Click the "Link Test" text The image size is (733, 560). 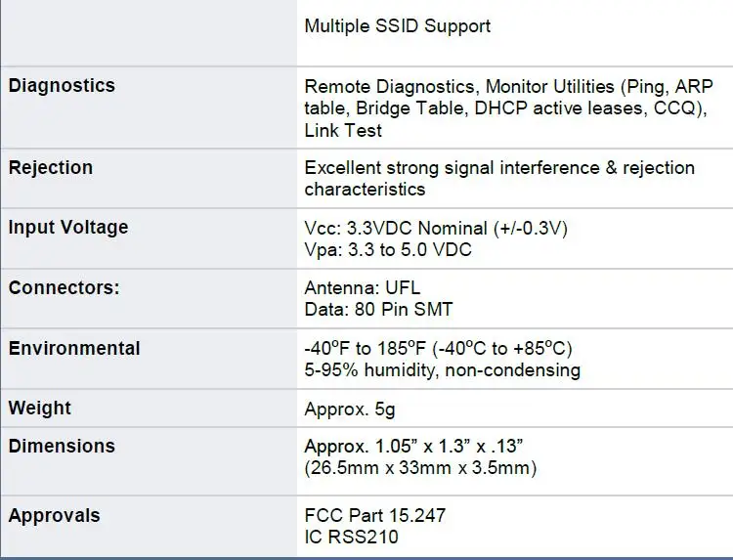[x=343, y=130]
